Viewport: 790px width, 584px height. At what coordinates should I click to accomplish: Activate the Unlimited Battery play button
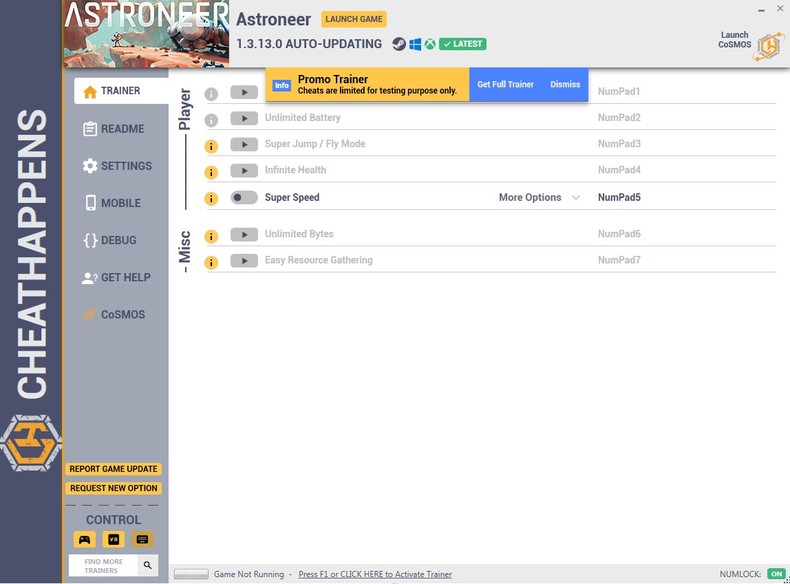point(244,118)
